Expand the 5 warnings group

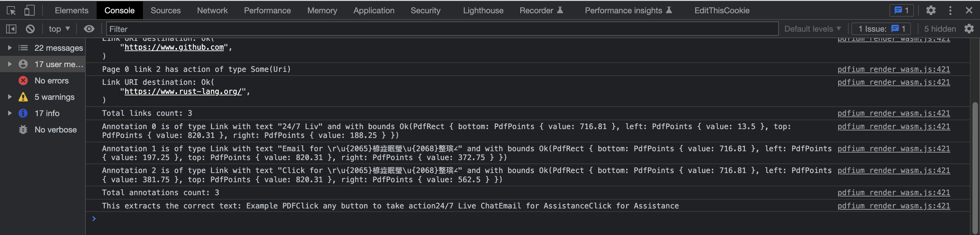10,97
